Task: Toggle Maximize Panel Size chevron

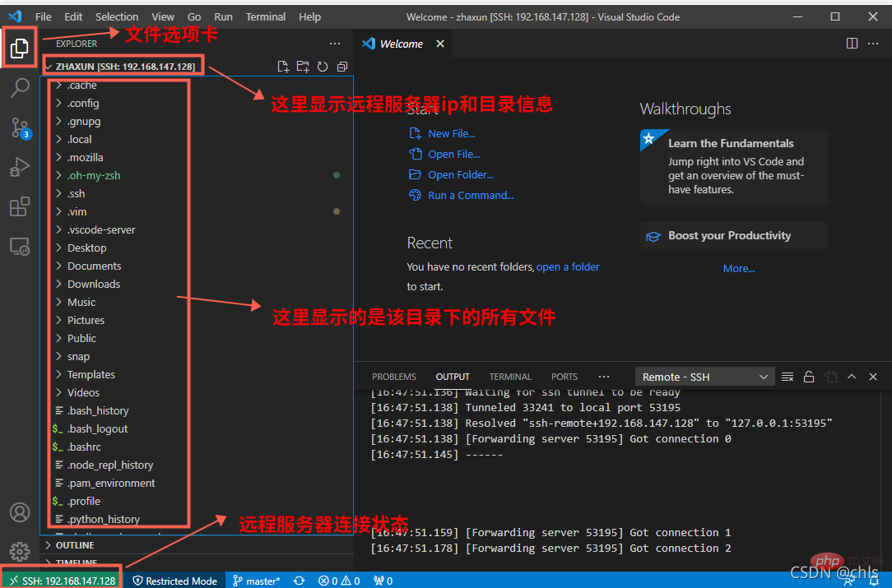Action: pyautogui.click(x=851, y=376)
